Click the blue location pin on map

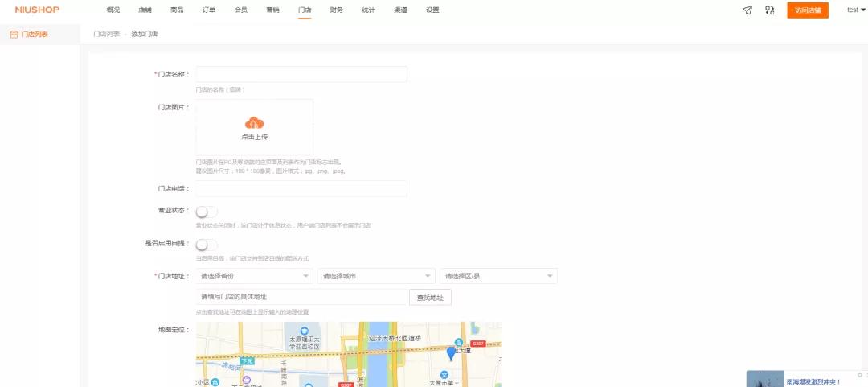tap(451, 353)
